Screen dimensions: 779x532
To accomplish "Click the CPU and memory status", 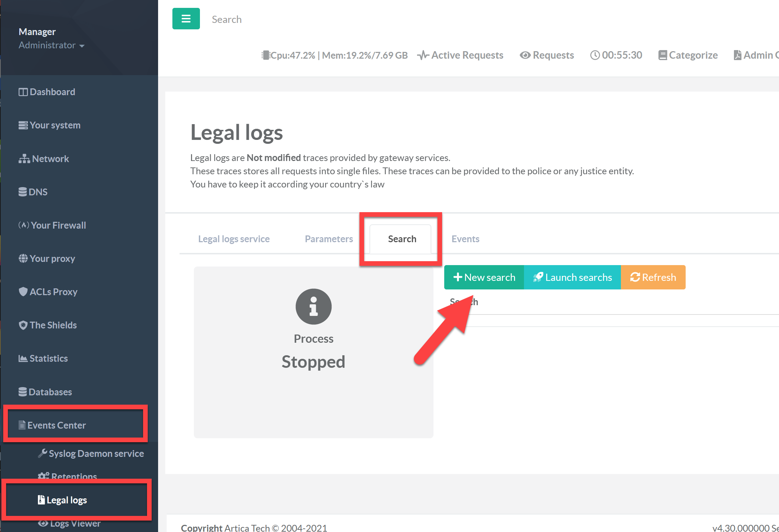I will [334, 55].
